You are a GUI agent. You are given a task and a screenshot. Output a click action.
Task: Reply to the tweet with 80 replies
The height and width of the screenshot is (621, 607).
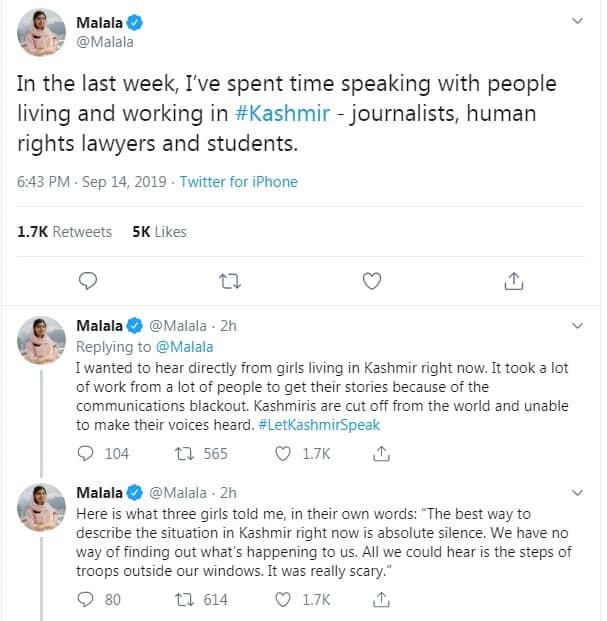[x=86, y=600]
